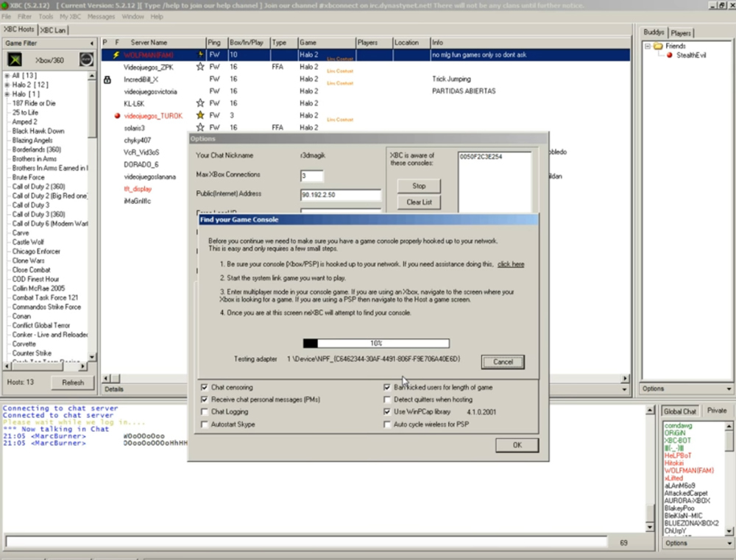Open the File menu
Viewport: 736px width, 560px height.
coord(6,16)
